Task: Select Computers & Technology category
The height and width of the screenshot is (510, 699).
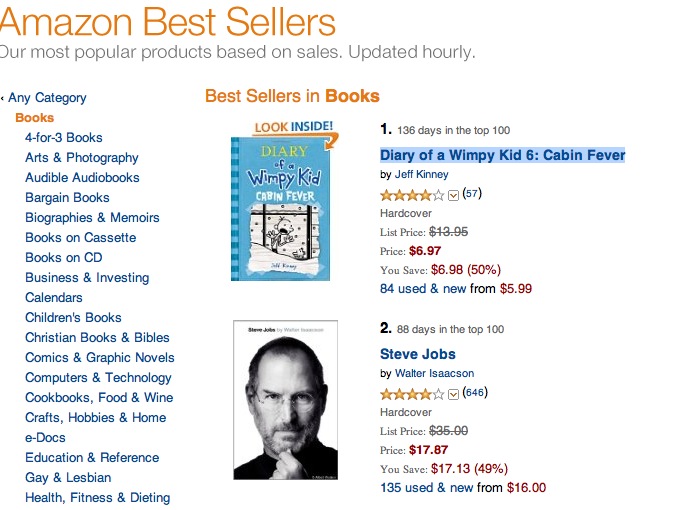Action: tap(98, 378)
